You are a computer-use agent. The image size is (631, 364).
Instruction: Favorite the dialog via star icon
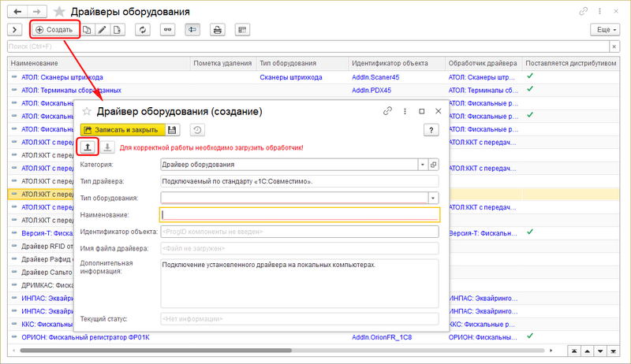(87, 112)
